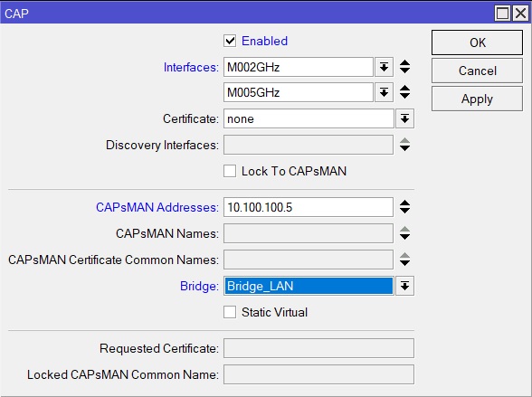The height and width of the screenshot is (397, 532).
Task: Click Discovery Interfaces add/remove arrows
Action: pyautogui.click(x=404, y=145)
